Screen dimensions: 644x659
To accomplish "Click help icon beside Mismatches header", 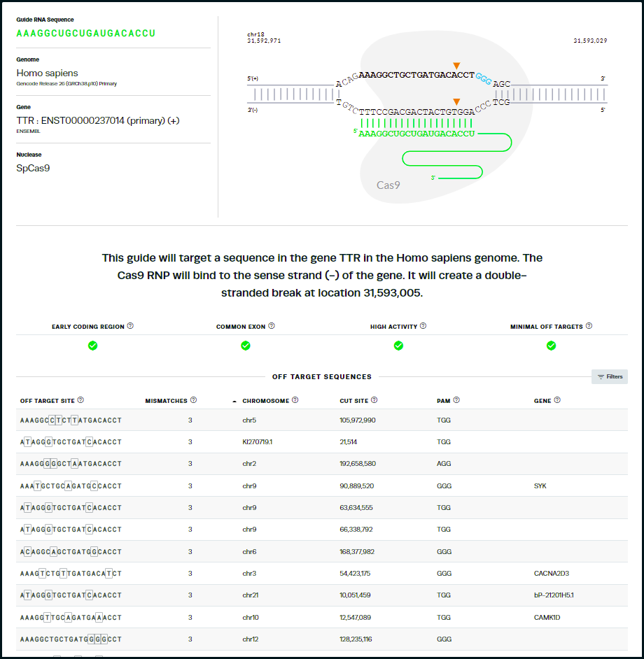I will pos(193,400).
